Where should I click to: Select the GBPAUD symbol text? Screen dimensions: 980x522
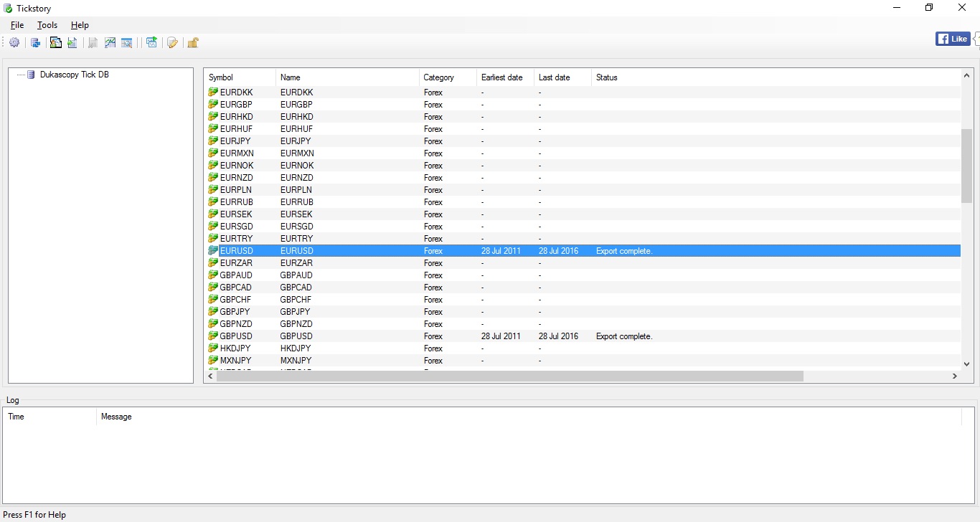point(237,275)
